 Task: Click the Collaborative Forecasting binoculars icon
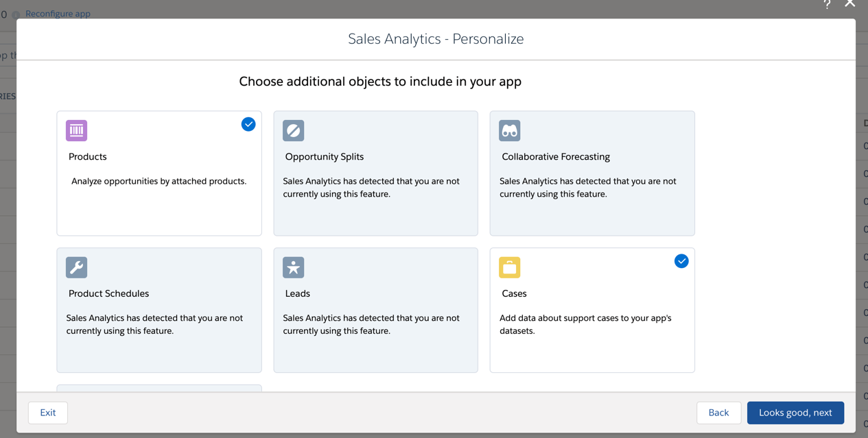coord(510,130)
